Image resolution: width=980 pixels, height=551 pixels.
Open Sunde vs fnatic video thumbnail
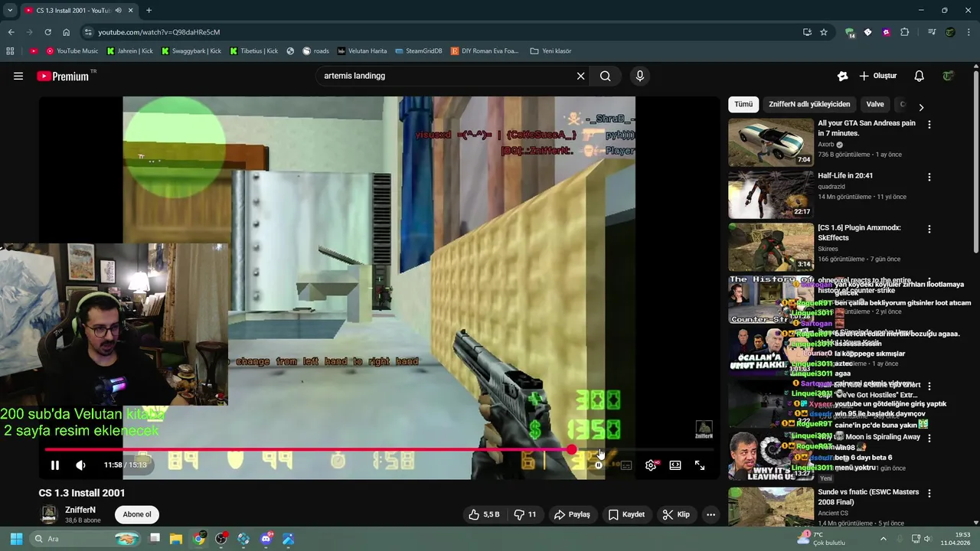771,507
